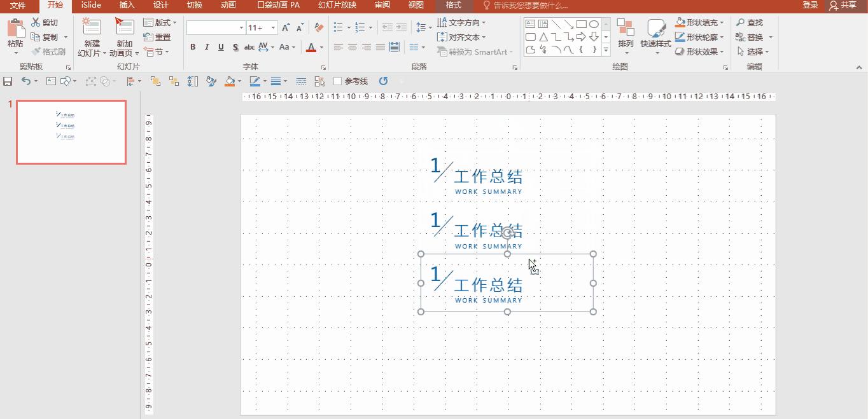The height and width of the screenshot is (419, 868).
Task: Clear all formatting with the eraser icon
Action: pyautogui.click(x=319, y=27)
